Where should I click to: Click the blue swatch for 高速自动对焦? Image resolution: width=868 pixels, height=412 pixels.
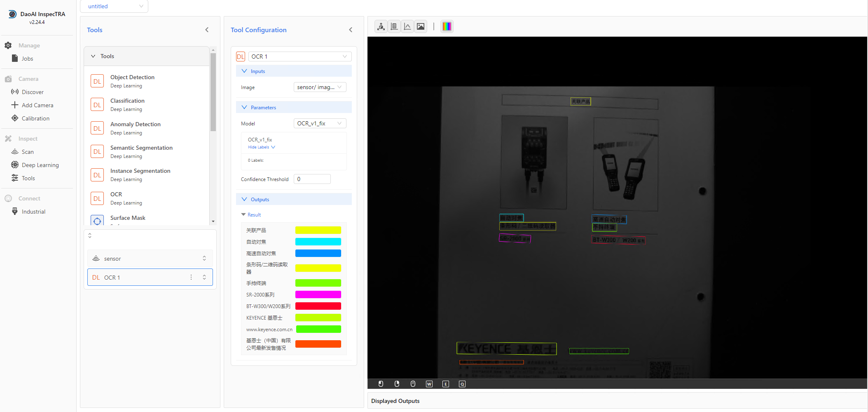(318, 253)
